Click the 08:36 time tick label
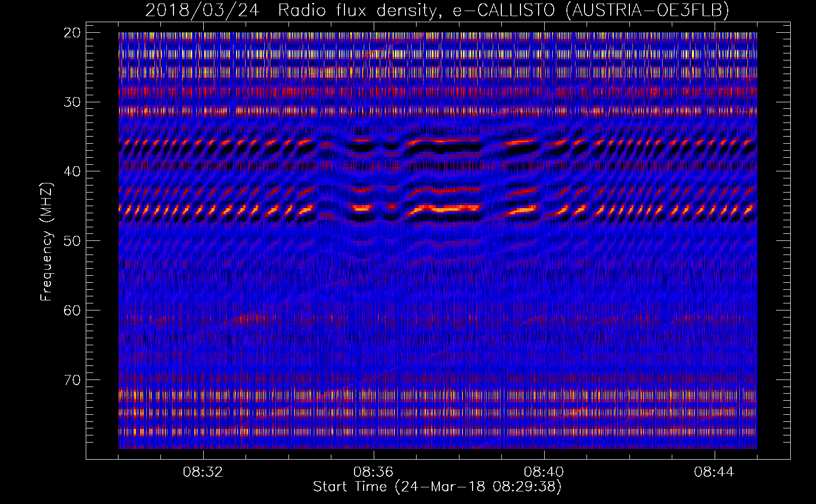Image resolution: width=816 pixels, height=504 pixels. [x=374, y=472]
